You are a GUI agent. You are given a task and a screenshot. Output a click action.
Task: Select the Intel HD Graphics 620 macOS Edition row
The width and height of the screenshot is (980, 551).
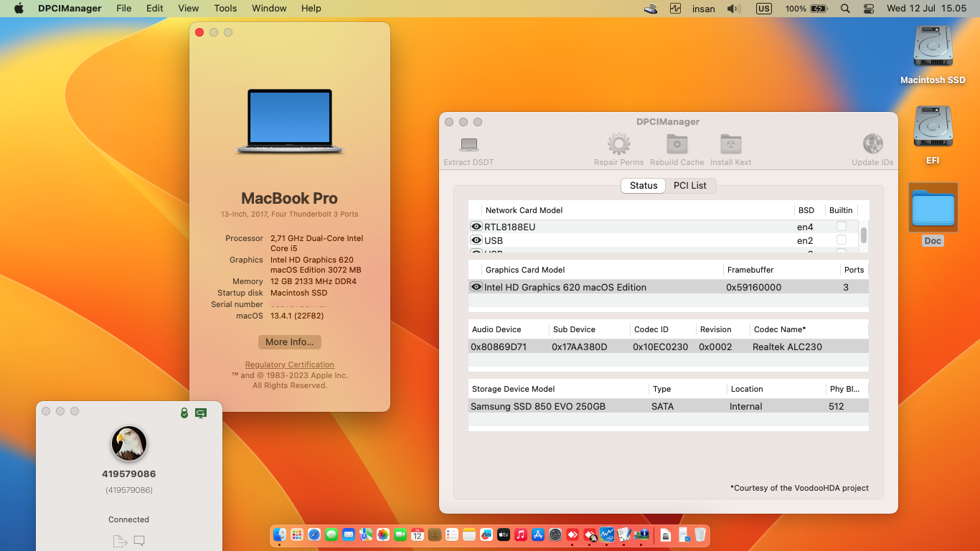click(x=669, y=287)
